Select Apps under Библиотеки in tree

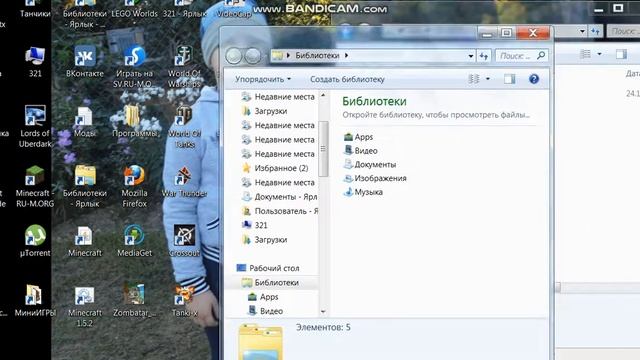(x=263, y=297)
